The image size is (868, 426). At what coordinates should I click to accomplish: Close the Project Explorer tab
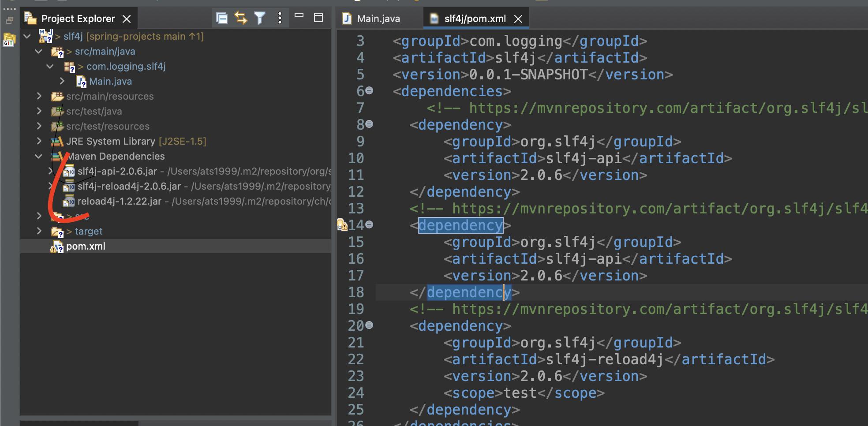[127, 19]
